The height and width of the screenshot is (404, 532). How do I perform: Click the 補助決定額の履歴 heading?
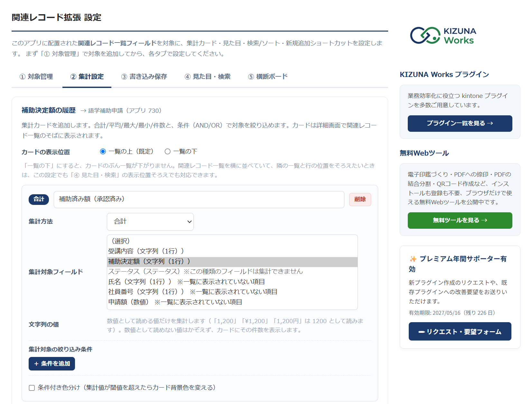pos(49,110)
